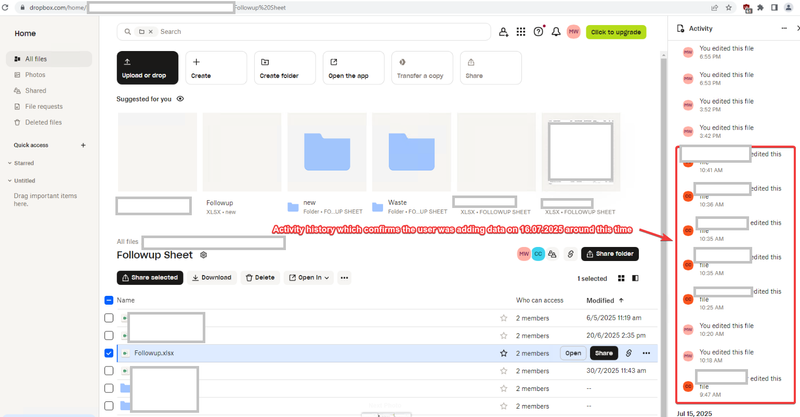The height and width of the screenshot is (417, 800).
Task: Copy link icon for Followup.xlsx row
Action: click(628, 353)
